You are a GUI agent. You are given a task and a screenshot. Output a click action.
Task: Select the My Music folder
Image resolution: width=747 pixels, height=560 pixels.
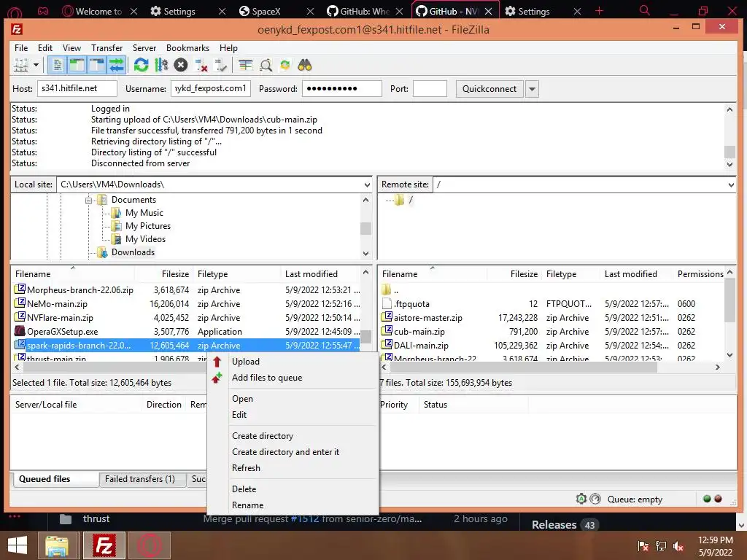144,213
